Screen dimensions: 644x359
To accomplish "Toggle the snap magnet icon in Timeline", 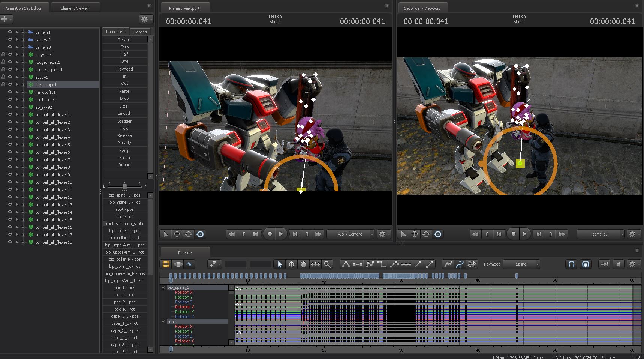I will click(571, 264).
